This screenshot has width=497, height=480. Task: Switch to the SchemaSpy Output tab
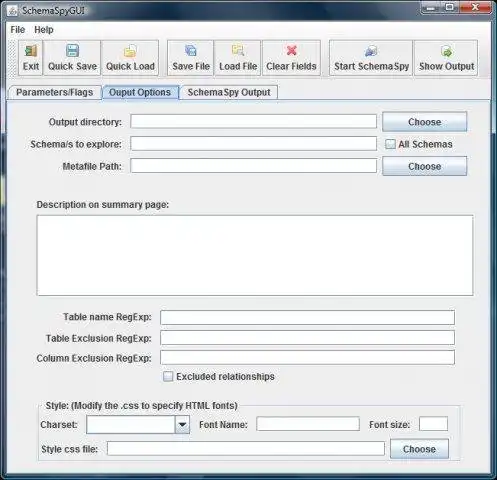point(229,92)
